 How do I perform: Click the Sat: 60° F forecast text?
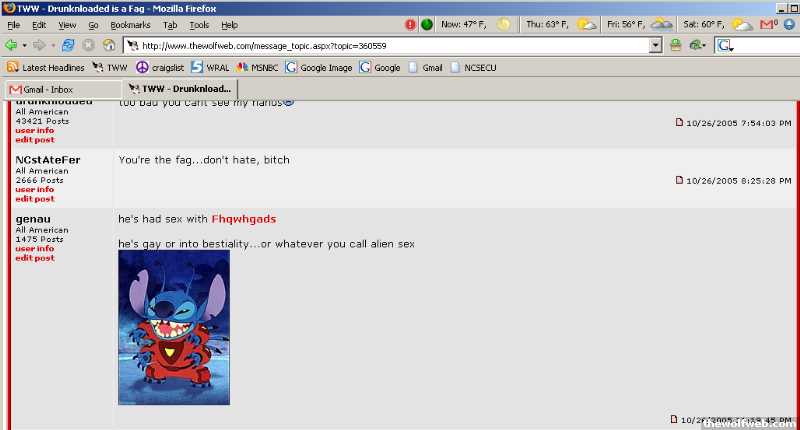pyautogui.click(x=704, y=24)
